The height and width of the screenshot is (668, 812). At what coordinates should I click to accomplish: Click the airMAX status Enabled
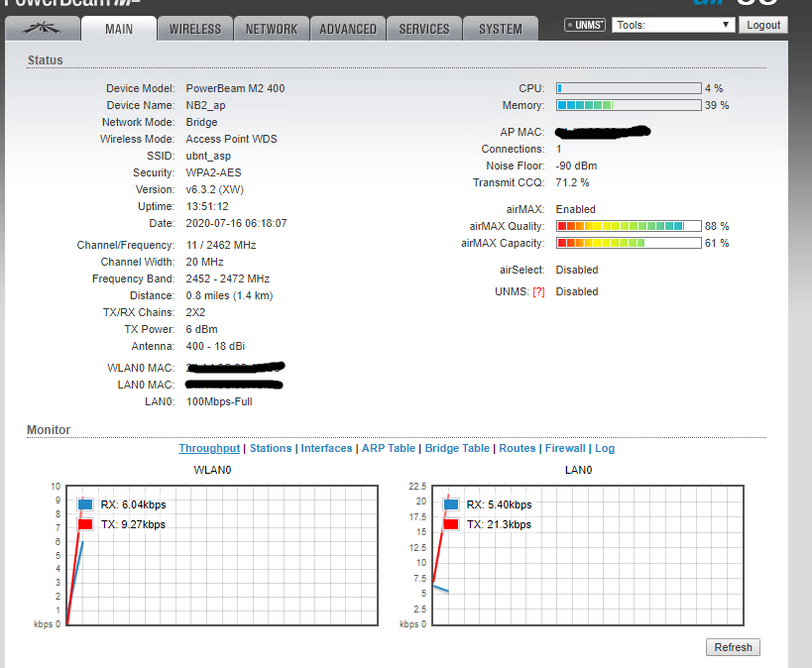coord(575,209)
